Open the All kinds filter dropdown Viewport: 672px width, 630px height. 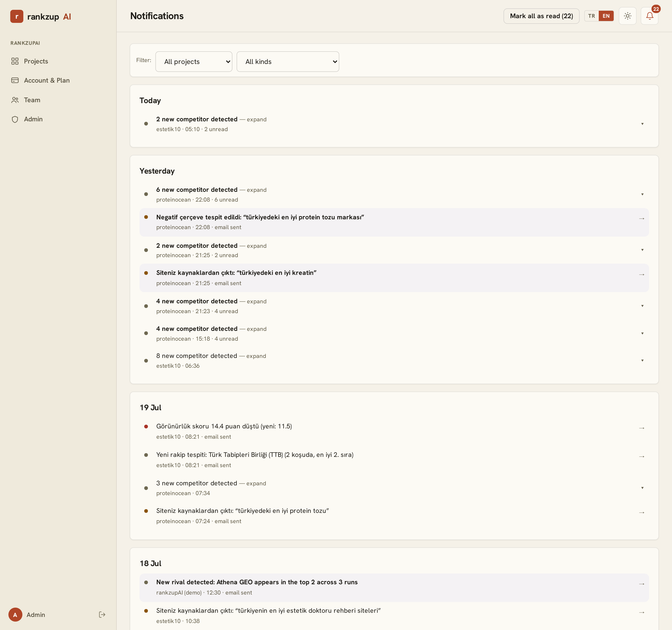288,62
